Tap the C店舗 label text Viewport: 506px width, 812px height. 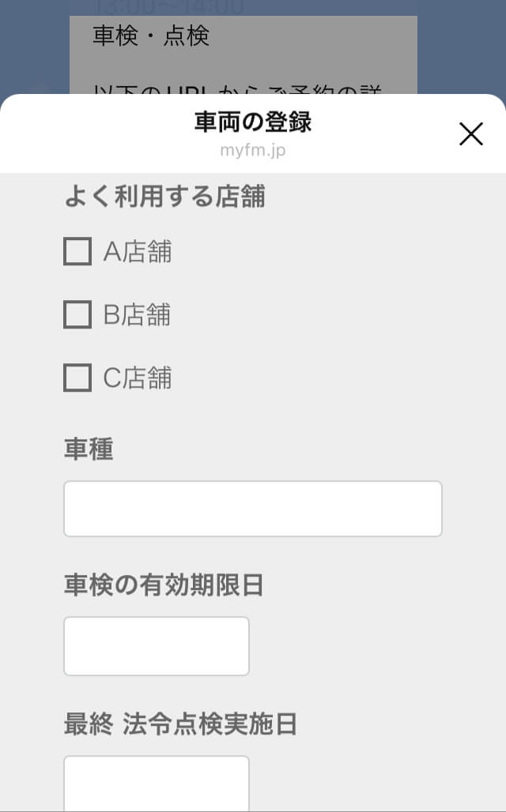[138, 378]
